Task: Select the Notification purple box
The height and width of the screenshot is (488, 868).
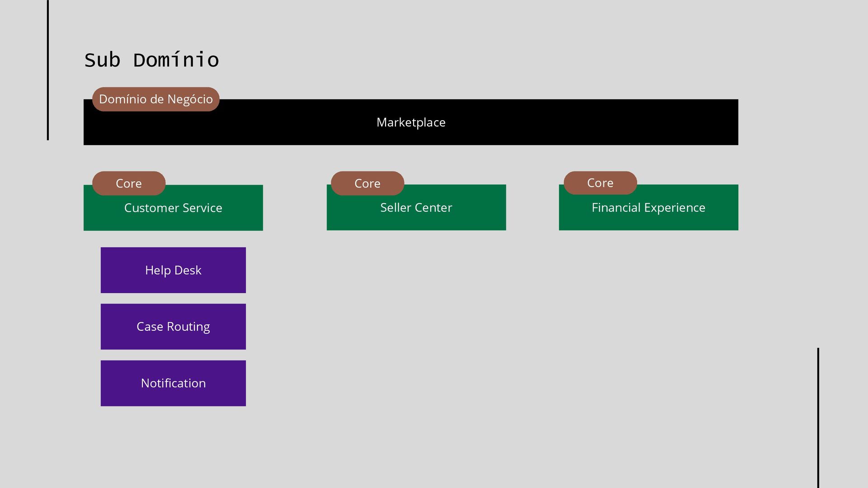Action: click(x=173, y=383)
